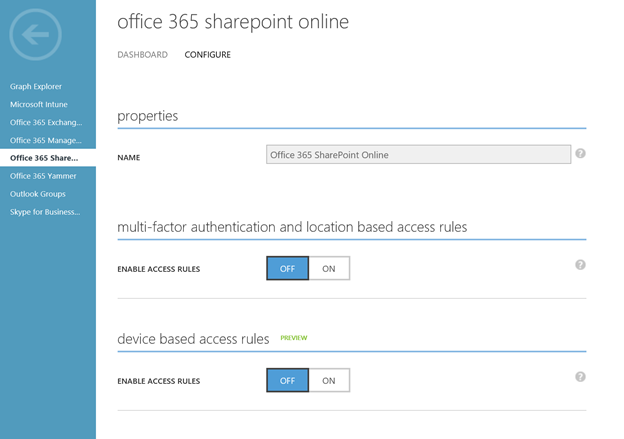Image resolution: width=624 pixels, height=439 pixels.
Task: Choose Outlook Groups in sidebar
Action: tap(38, 194)
